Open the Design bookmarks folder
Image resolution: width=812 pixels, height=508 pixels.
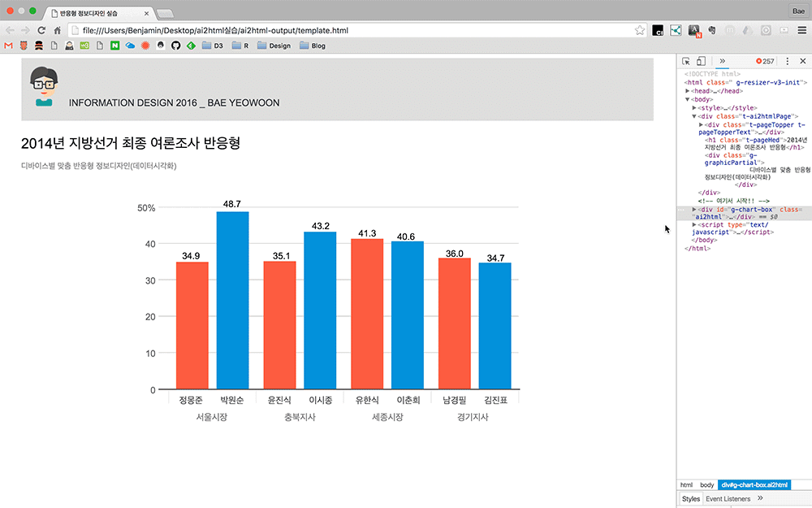coord(274,46)
